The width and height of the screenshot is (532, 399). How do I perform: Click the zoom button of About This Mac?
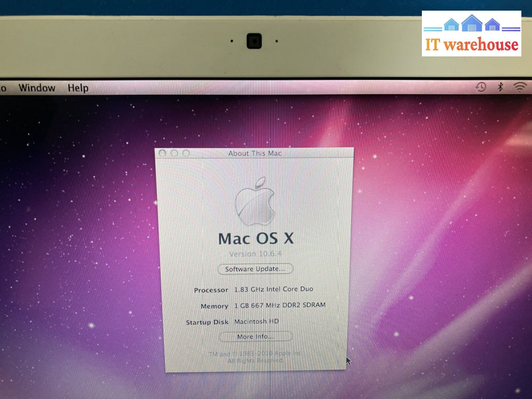click(x=186, y=153)
